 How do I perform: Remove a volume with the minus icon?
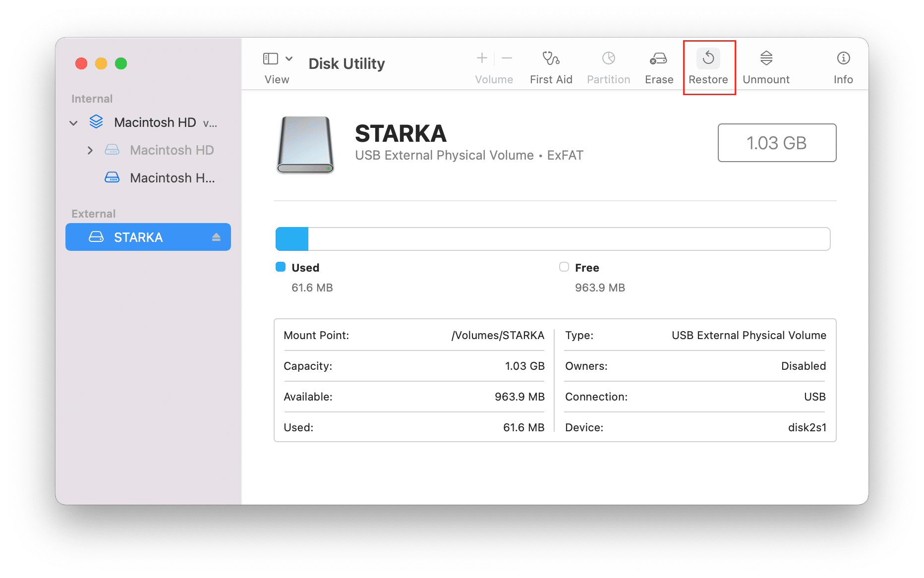point(507,58)
